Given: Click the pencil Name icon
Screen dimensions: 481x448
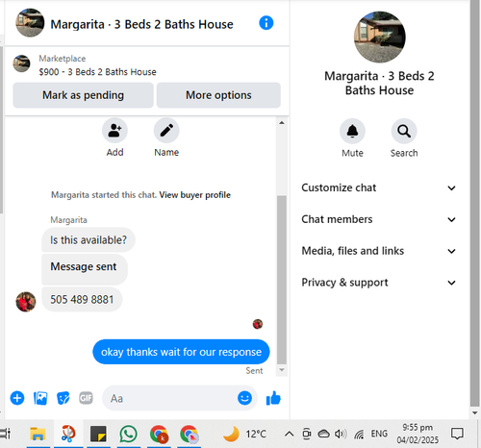Looking at the screenshot, I should tap(166, 131).
